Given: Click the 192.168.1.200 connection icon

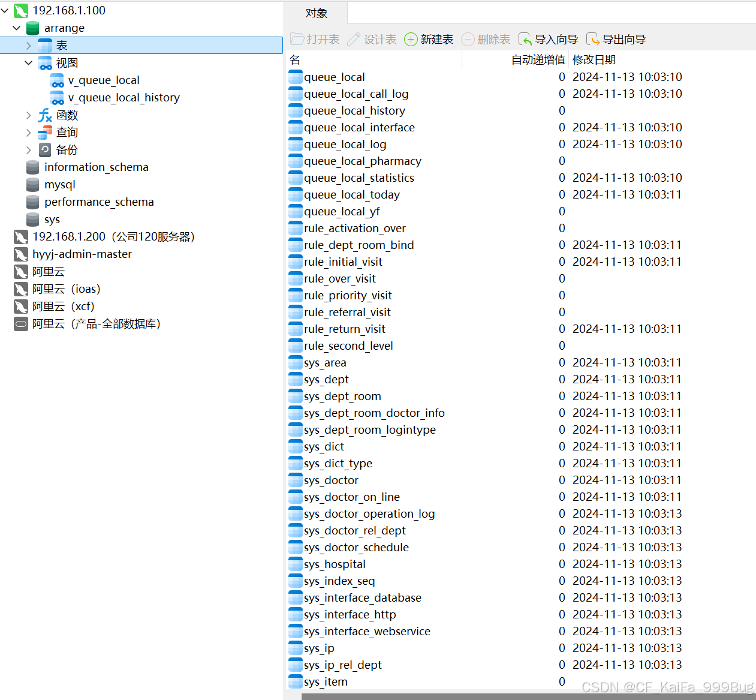Looking at the screenshot, I should (21, 237).
